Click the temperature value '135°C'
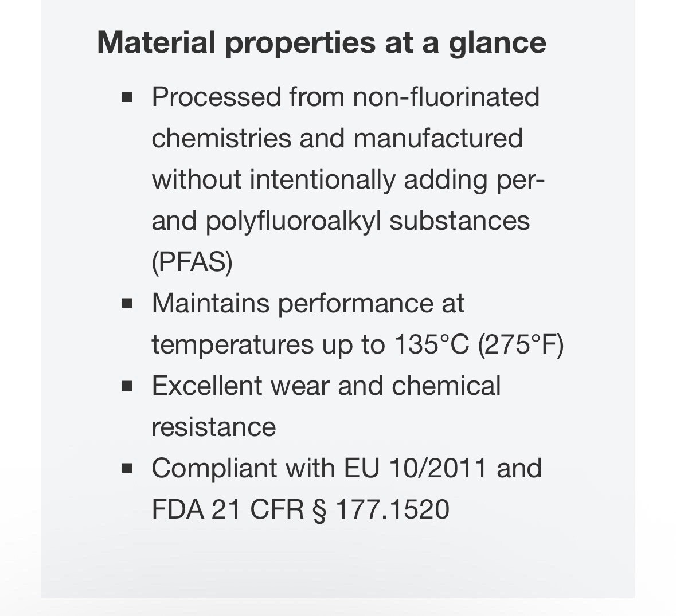 [x=431, y=344]
